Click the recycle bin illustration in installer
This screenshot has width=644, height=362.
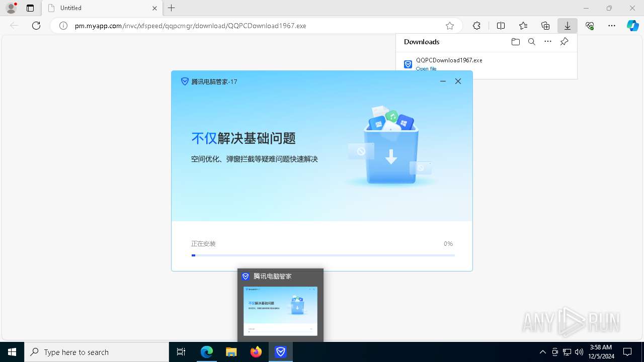(x=391, y=146)
